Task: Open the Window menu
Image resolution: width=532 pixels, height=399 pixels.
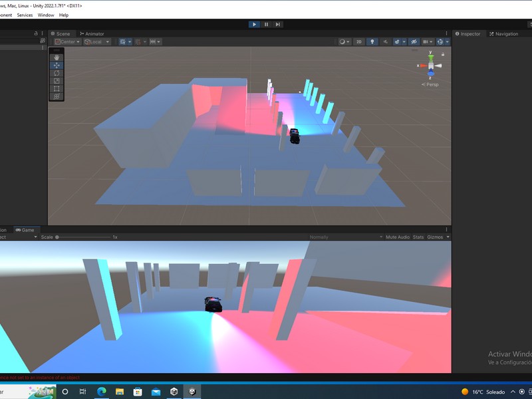Action: tap(45, 14)
